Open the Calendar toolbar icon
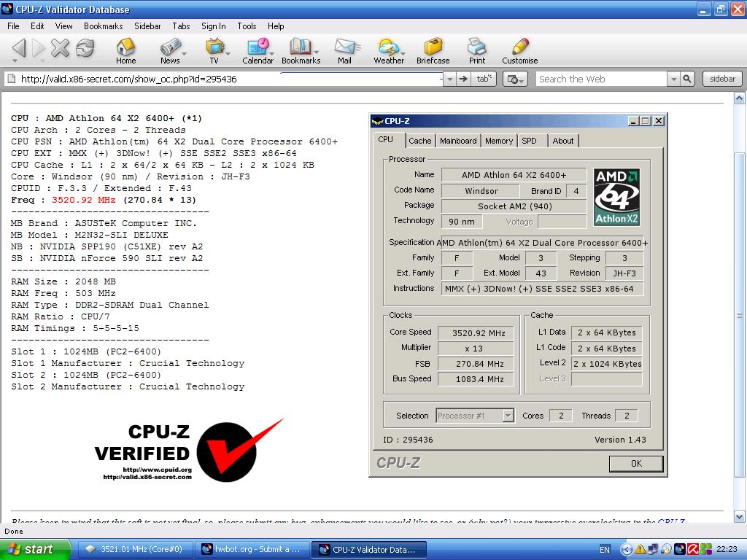Screen dimensions: 747x560 click(x=258, y=52)
